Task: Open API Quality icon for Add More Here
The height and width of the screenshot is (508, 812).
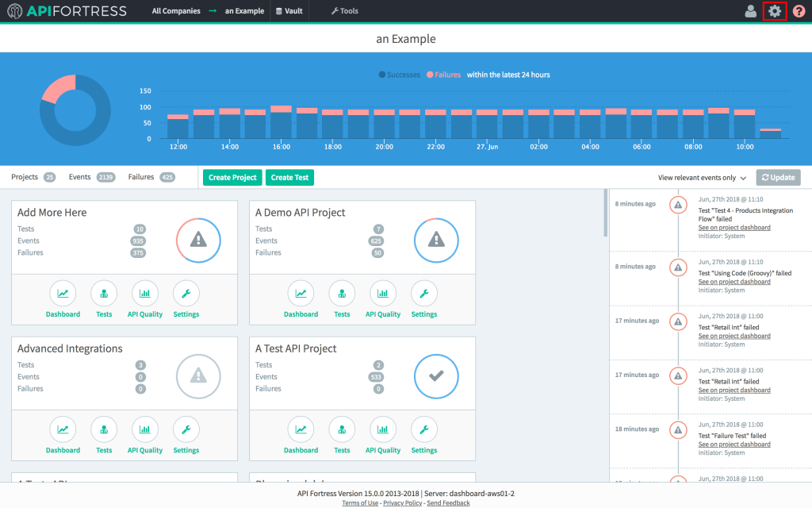Action: (x=145, y=294)
